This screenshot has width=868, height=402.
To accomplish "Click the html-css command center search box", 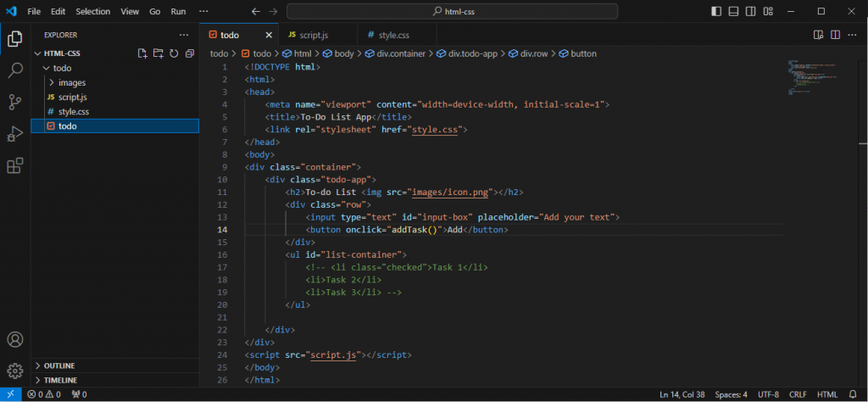I will click(x=451, y=12).
